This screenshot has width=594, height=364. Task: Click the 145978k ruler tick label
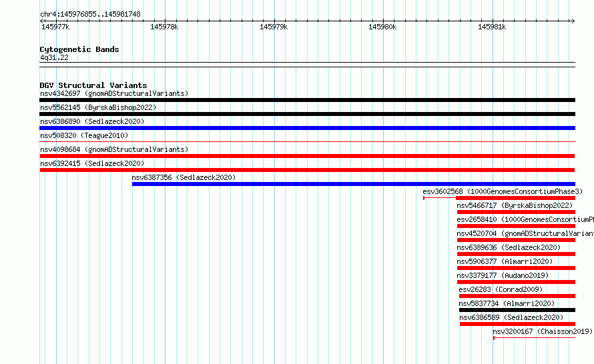(164, 27)
